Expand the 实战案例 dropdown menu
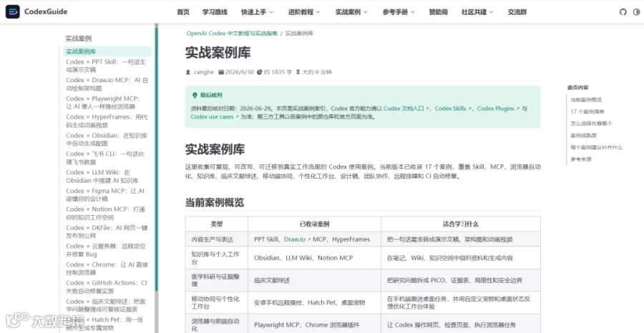The height and width of the screenshot is (333, 644). 351,12
